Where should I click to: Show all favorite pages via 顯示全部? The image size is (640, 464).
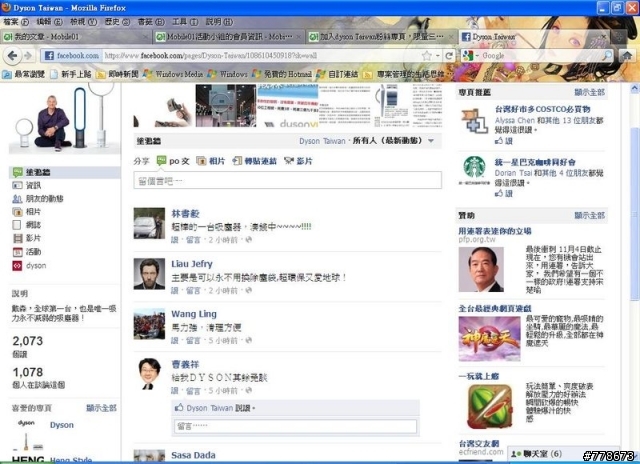[x=101, y=408]
